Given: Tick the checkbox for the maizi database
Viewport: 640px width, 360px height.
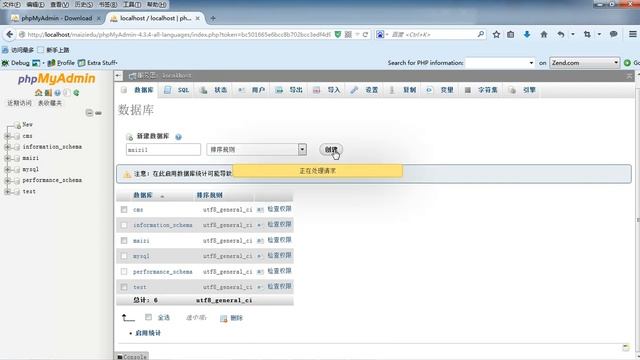Looking at the screenshot, I should 124,240.
